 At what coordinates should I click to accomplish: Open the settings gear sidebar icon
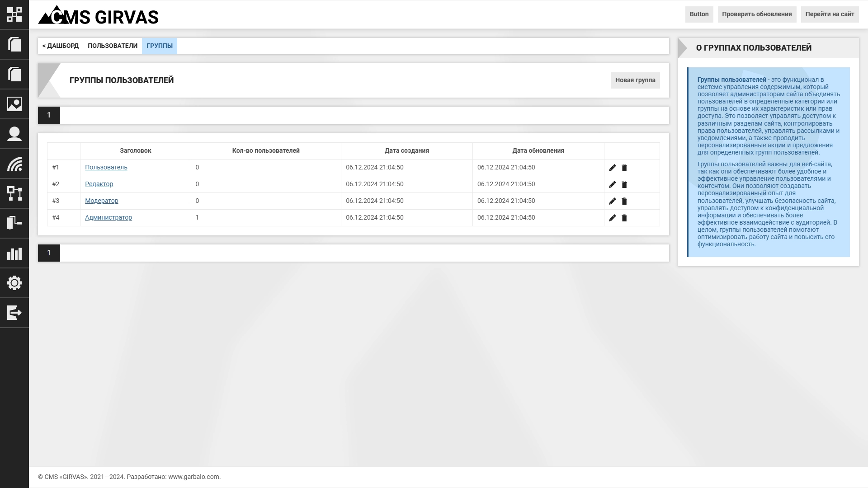pyautogui.click(x=14, y=283)
